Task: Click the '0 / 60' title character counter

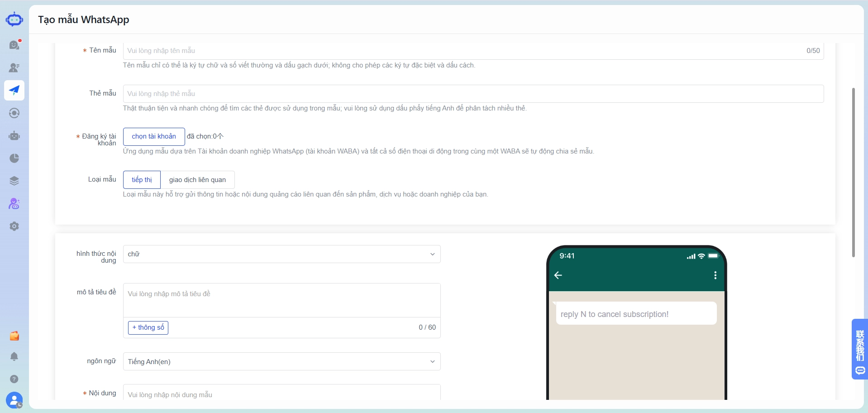Action: (x=427, y=327)
